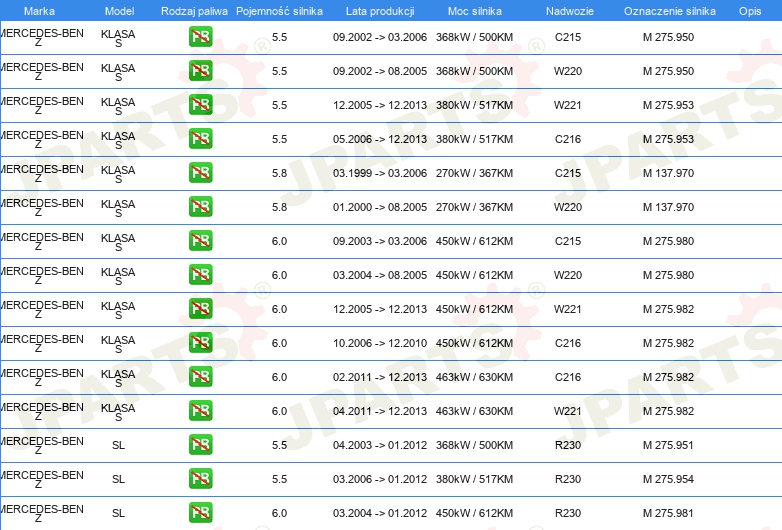Screen dimensions: 782x530
Task: Click the Moc silnika column header
Action: pos(474,11)
